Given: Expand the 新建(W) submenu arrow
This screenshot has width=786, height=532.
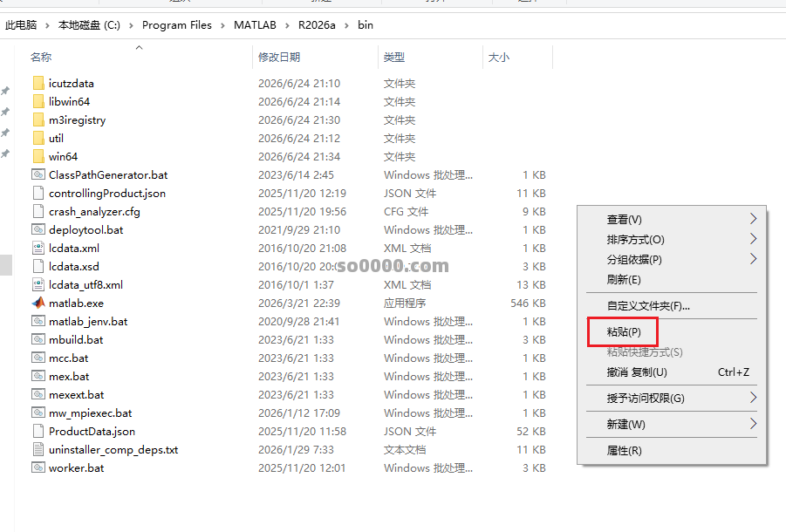Looking at the screenshot, I should click(753, 424).
